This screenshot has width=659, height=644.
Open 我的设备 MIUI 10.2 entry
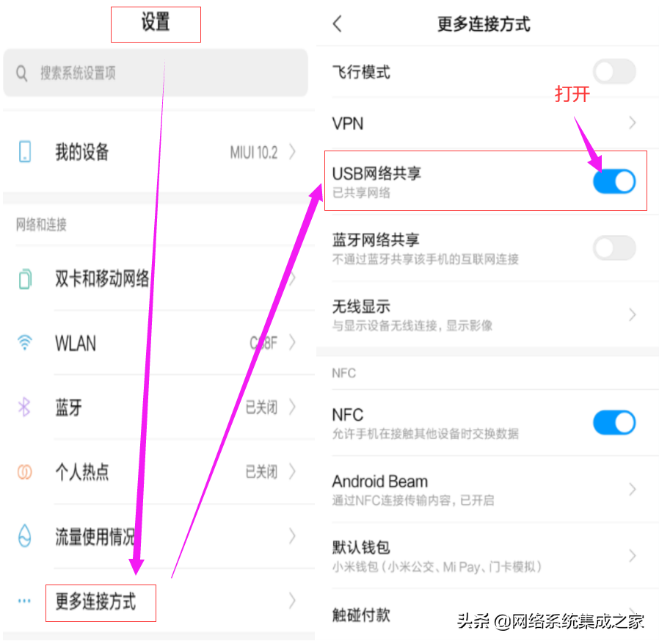[159, 151]
